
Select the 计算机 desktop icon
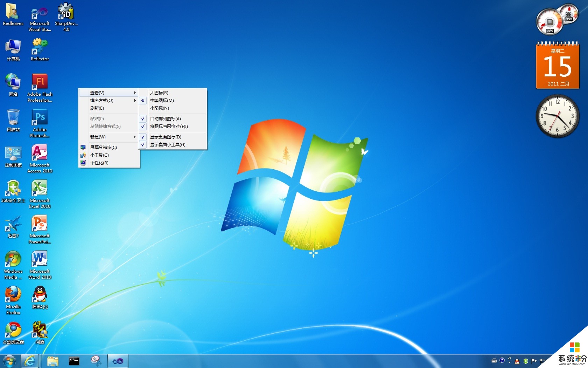(13, 50)
